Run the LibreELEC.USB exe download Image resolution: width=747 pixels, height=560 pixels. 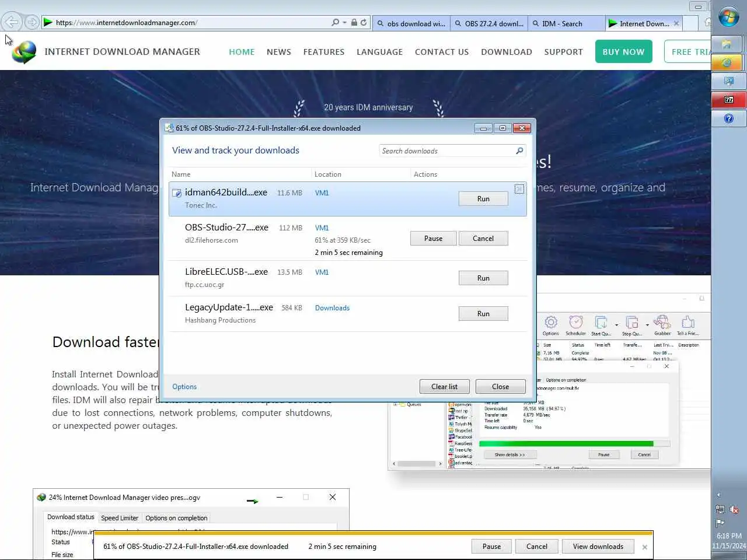(483, 278)
